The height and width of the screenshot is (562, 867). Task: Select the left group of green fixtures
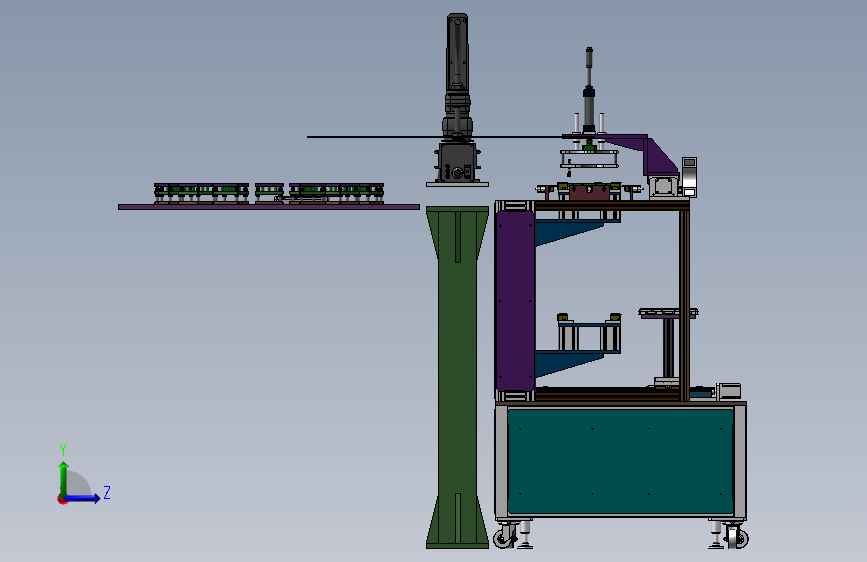[201, 194]
